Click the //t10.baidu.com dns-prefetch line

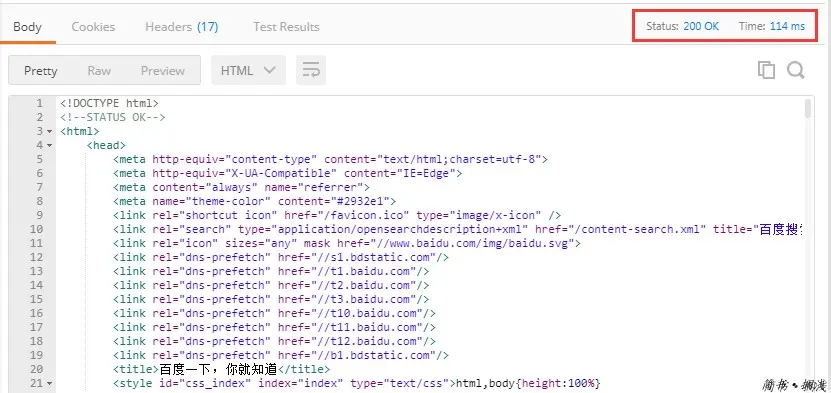click(x=274, y=314)
